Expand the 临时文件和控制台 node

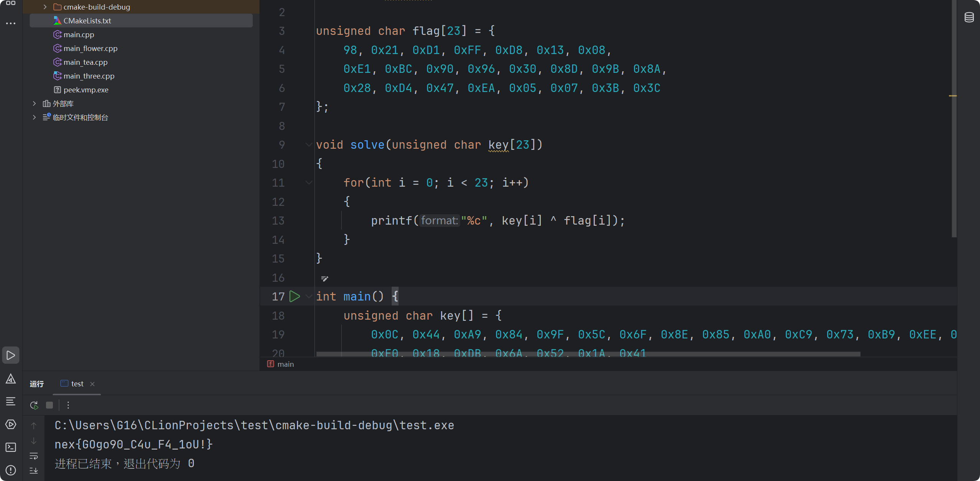34,117
